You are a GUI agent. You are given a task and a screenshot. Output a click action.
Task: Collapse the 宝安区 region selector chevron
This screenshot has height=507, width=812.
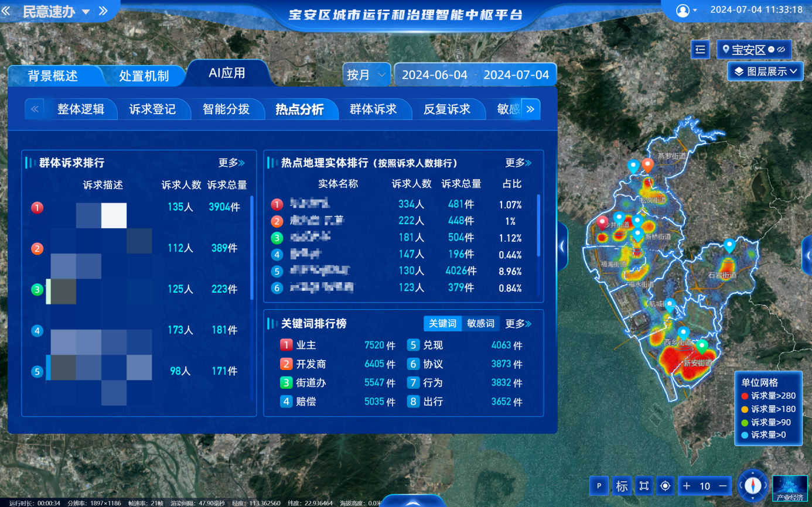pyautogui.click(x=772, y=50)
